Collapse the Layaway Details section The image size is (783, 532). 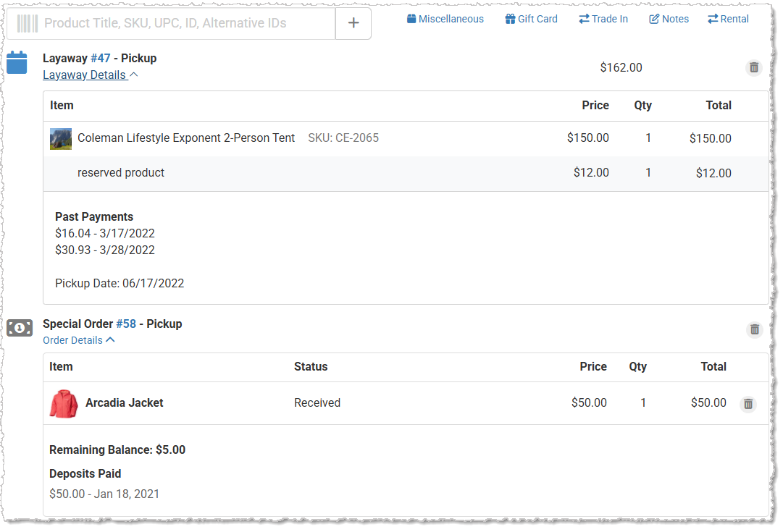click(90, 75)
